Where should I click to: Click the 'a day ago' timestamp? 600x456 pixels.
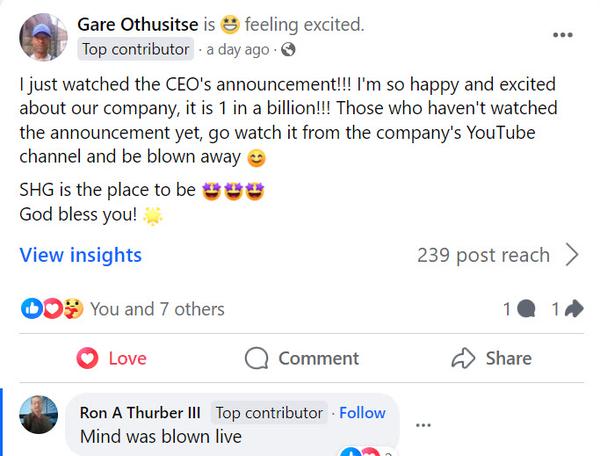(239, 49)
